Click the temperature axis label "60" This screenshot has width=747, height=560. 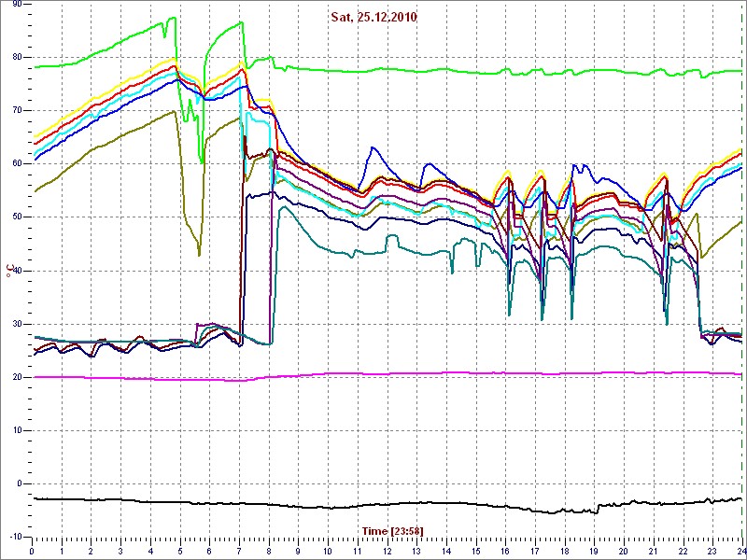click(x=16, y=164)
